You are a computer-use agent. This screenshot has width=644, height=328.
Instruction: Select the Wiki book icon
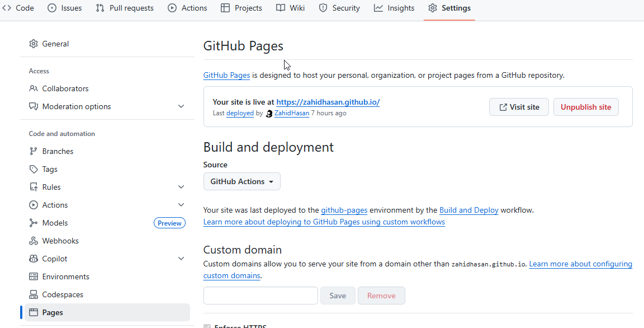282,8
